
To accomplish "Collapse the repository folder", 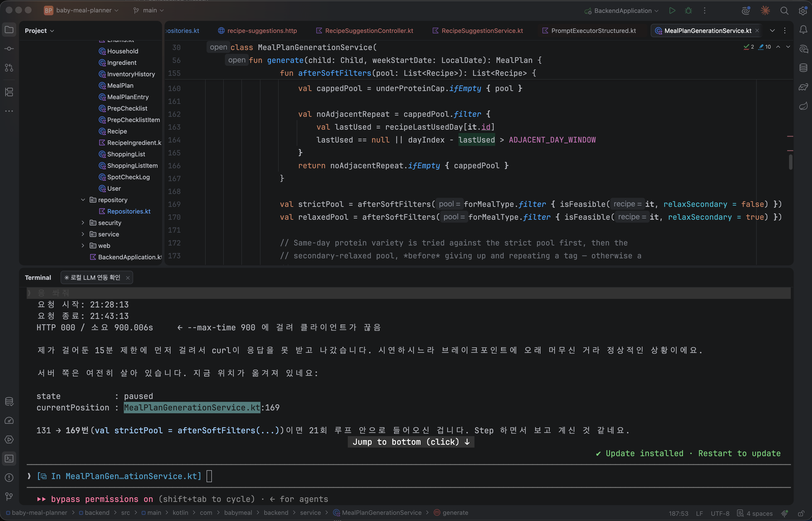I will (x=83, y=199).
